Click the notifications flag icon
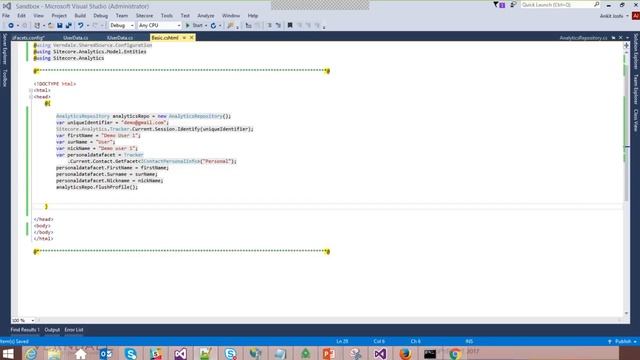640x360 pixels. [499, 5]
